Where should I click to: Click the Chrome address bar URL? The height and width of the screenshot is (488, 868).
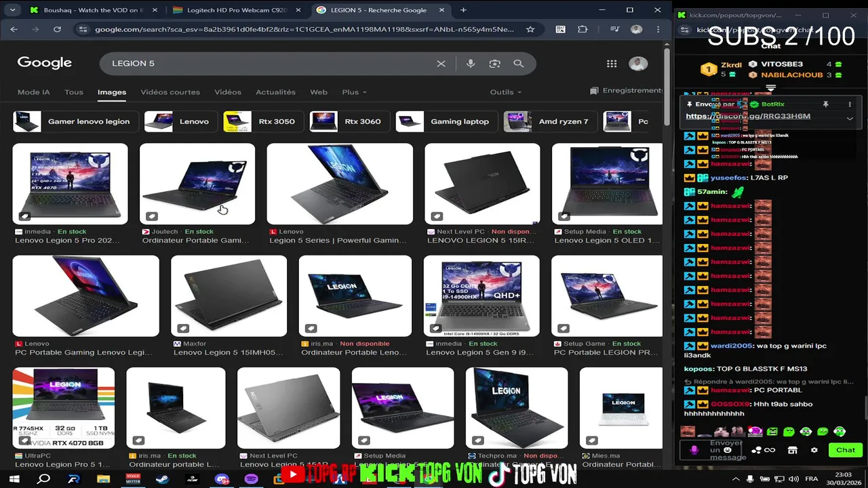pos(304,29)
